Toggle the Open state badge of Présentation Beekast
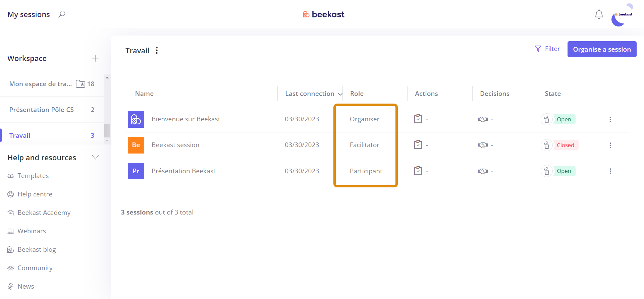The image size is (644, 299). tap(564, 171)
